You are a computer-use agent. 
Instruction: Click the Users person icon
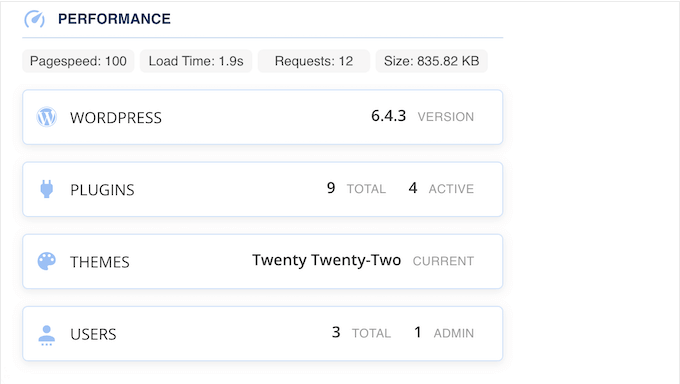click(46, 335)
